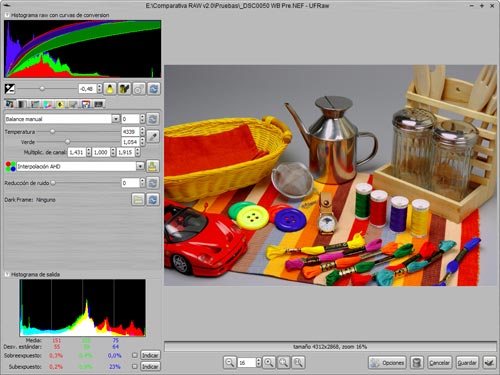Enable the Subexpuesto indicator checkbox
The height and width of the screenshot is (375, 500).
(135, 366)
